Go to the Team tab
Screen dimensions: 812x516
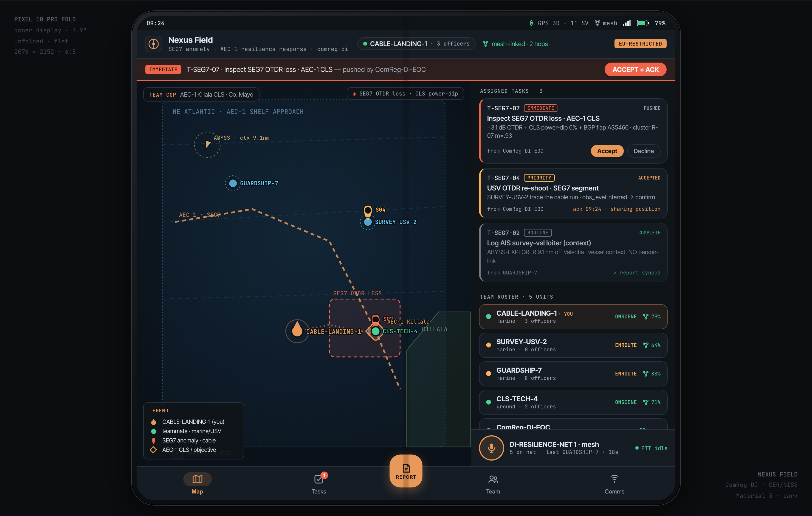click(493, 483)
